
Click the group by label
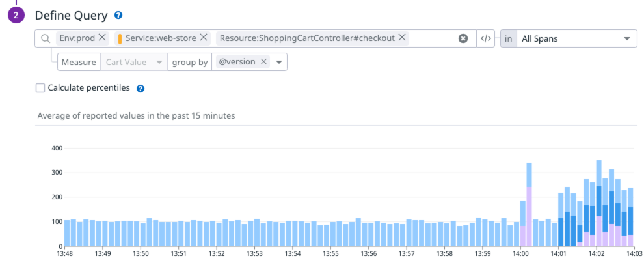tap(190, 62)
